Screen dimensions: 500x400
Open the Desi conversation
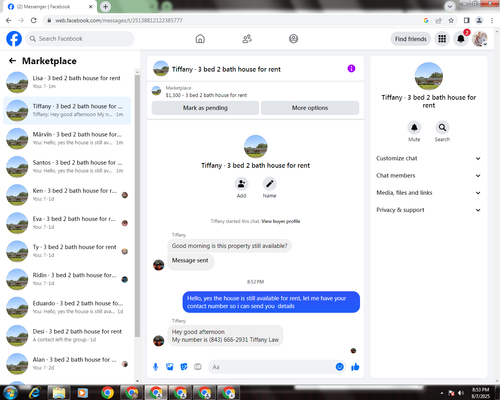(67, 336)
